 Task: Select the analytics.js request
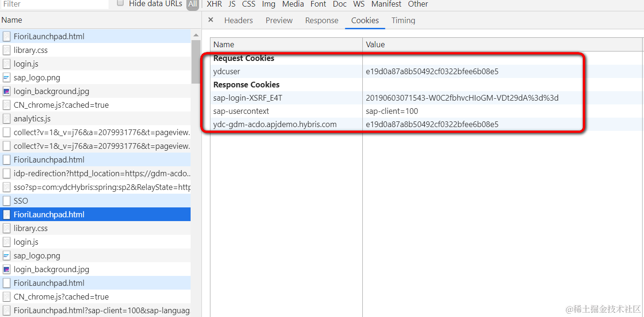(95, 119)
